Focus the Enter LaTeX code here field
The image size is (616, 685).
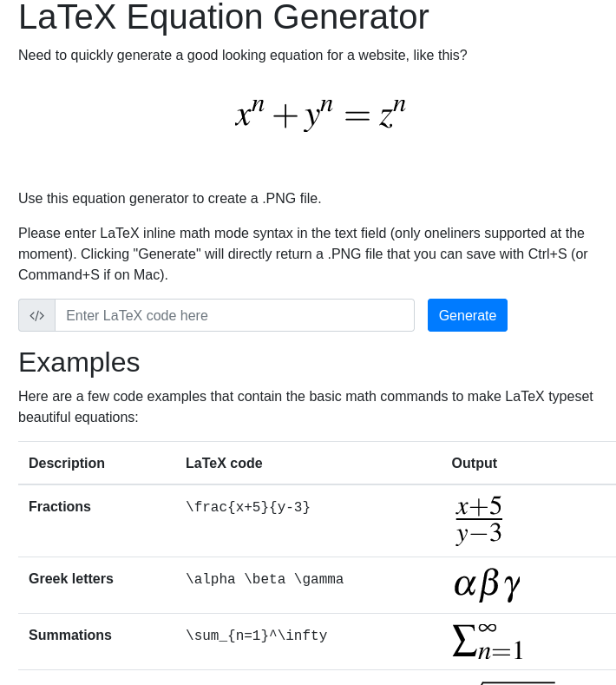tap(234, 315)
